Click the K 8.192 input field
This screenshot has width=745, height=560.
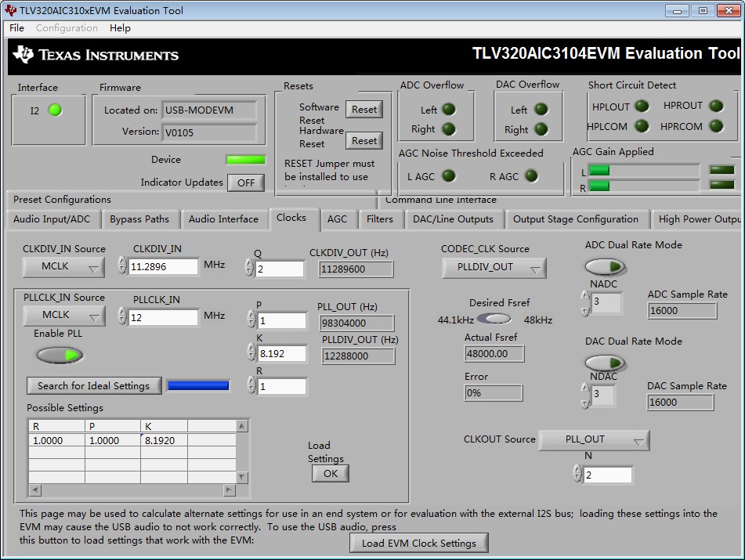[x=282, y=353]
